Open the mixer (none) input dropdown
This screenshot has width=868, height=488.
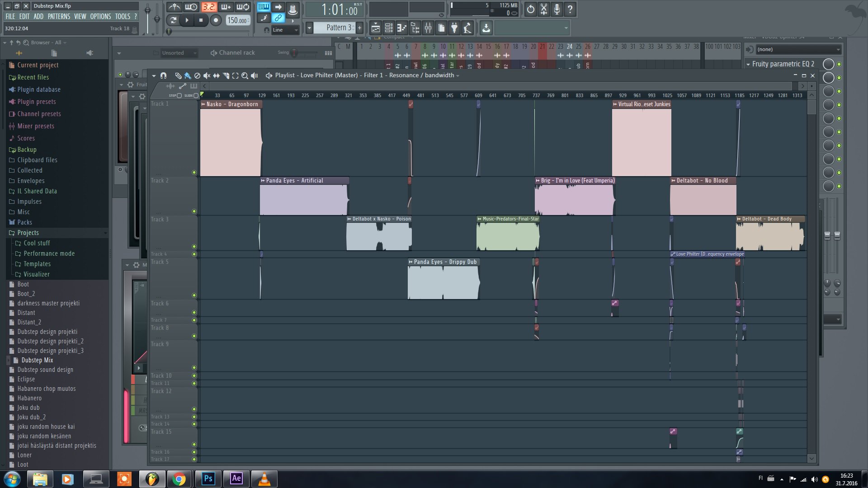(x=798, y=49)
